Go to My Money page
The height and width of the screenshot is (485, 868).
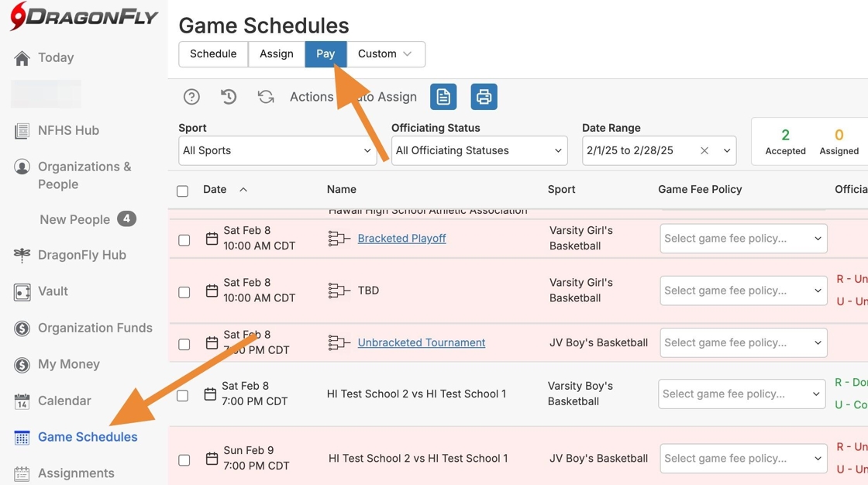coord(68,364)
